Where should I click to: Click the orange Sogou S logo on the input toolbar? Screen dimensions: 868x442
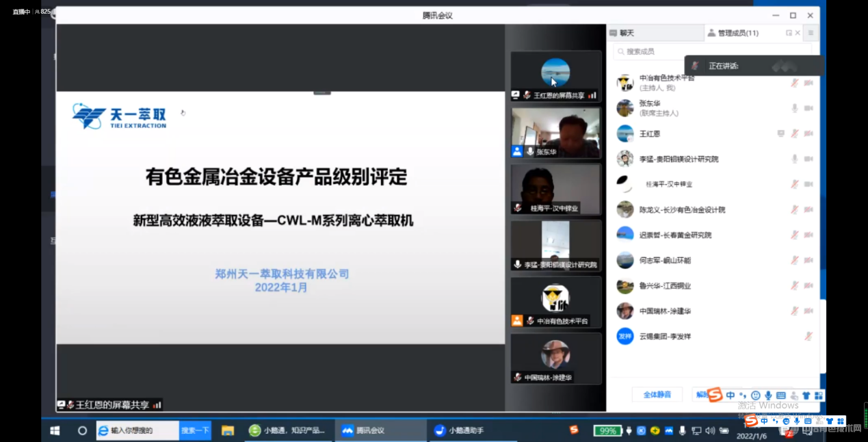pyautogui.click(x=715, y=395)
